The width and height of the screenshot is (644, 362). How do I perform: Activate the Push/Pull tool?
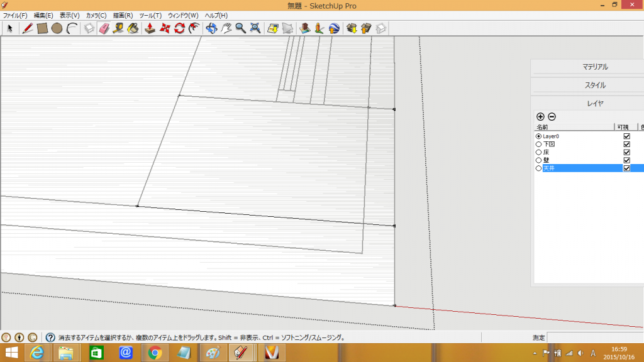[150, 28]
